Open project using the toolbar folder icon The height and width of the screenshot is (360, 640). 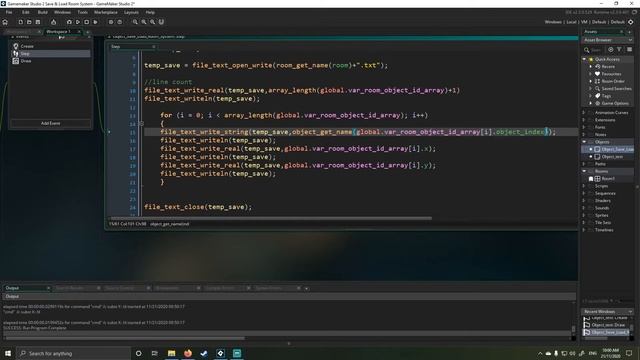click(29, 22)
